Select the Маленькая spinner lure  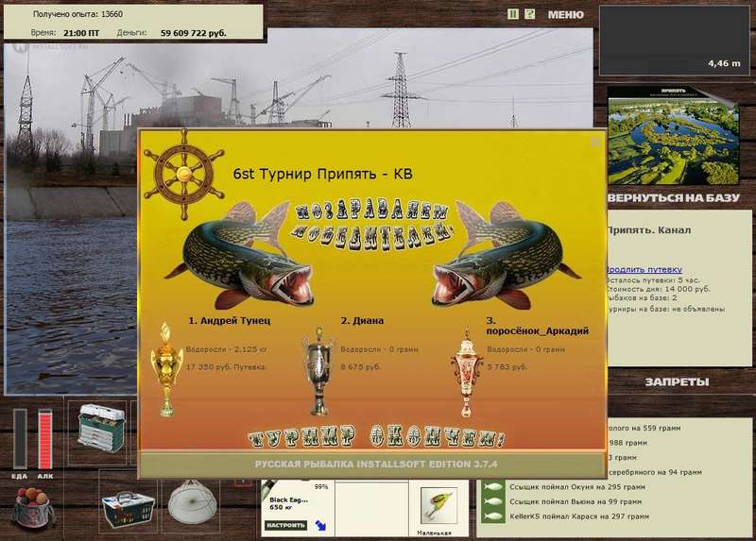tap(438, 506)
